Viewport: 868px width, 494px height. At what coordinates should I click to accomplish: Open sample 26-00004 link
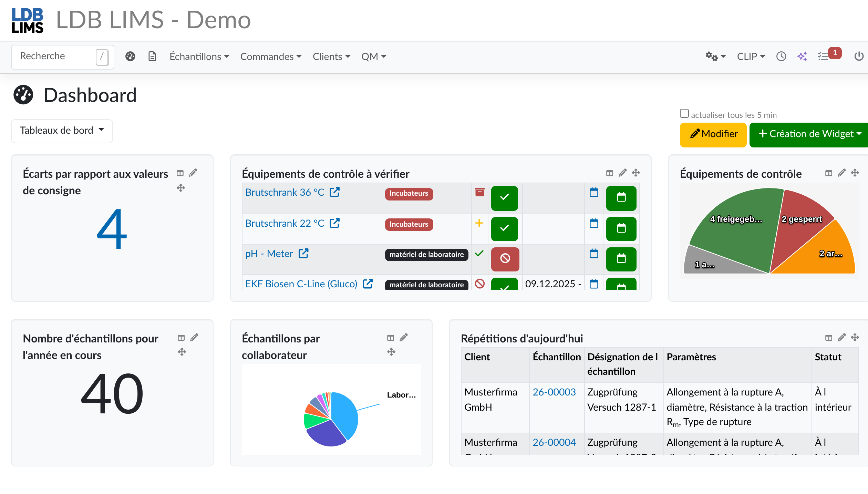[554, 442]
